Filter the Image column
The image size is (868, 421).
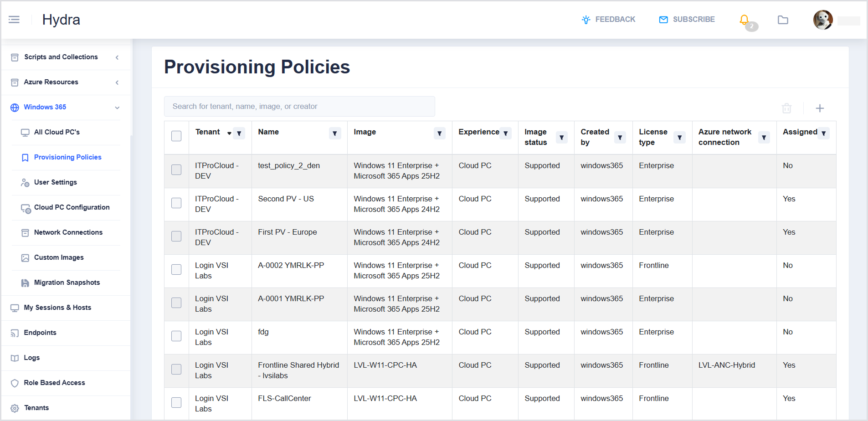click(x=439, y=133)
